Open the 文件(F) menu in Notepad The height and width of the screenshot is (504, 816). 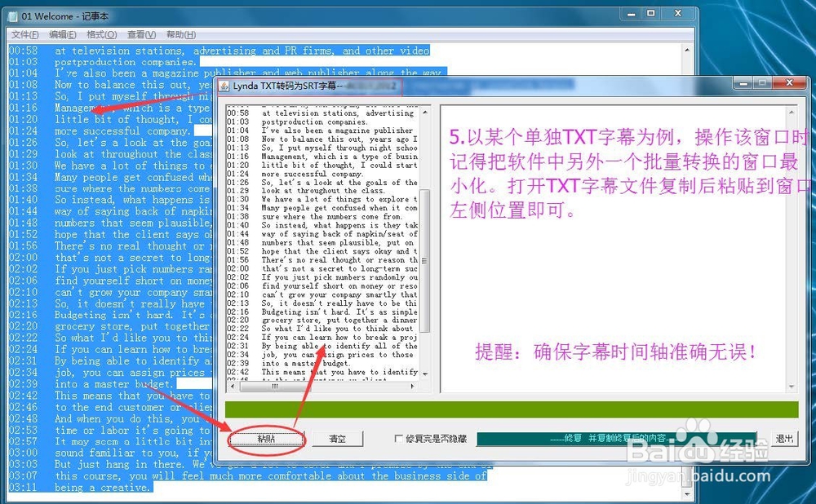coord(25,34)
